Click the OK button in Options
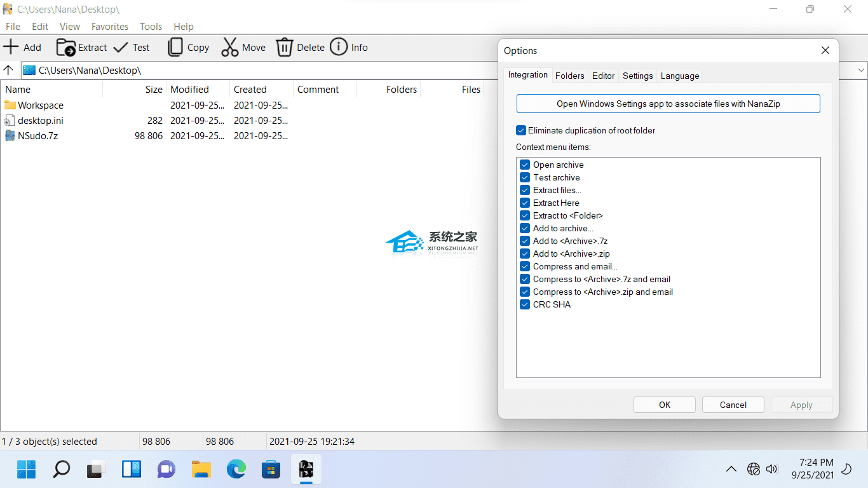The width and height of the screenshot is (868, 488). pos(664,405)
